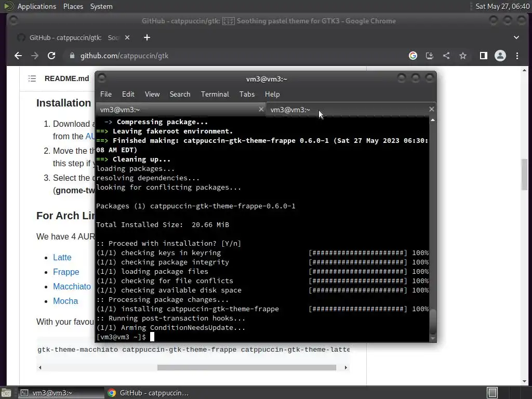
Task: Toggle Chrome side panel icon
Action: [484, 56]
